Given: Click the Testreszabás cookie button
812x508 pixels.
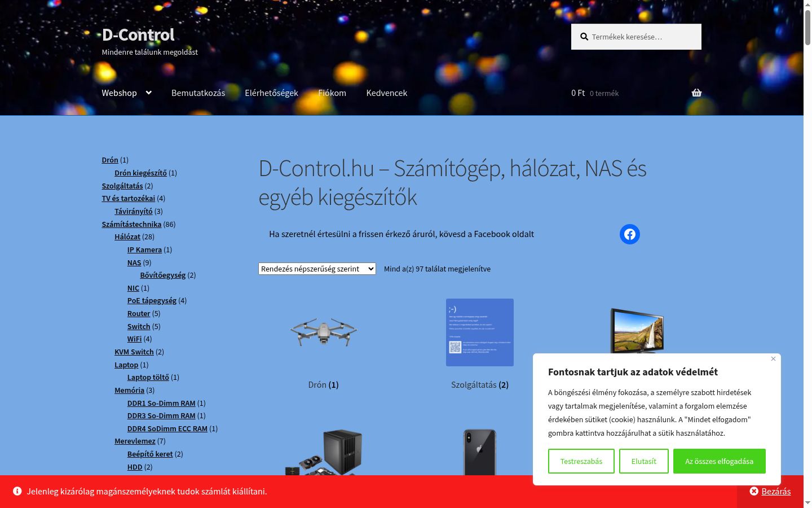Looking at the screenshot, I should pos(581,461).
